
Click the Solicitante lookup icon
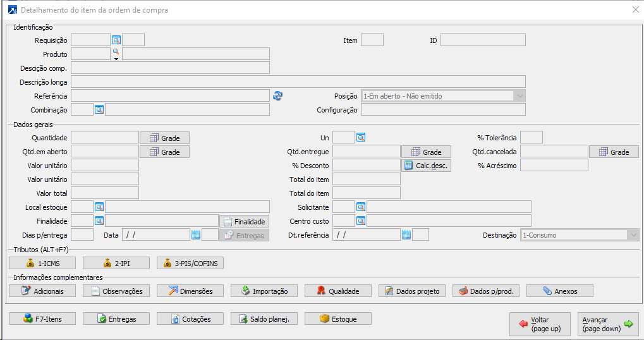click(x=361, y=207)
